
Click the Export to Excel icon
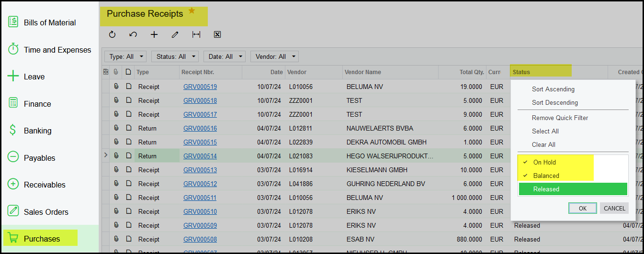click(217, 34)
